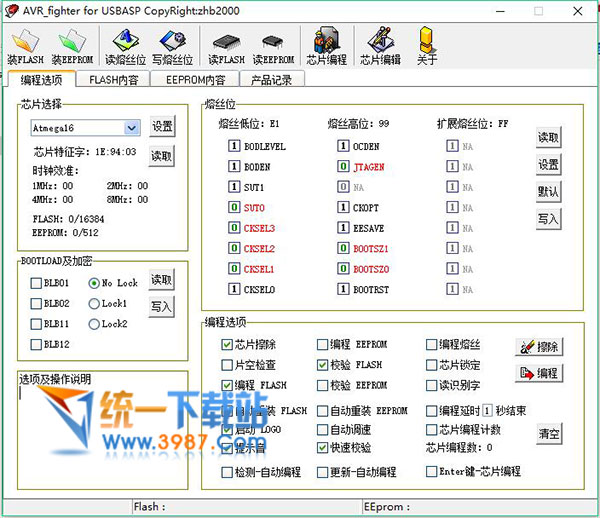Click the 芯片编辑 chip edit icon

380,47
